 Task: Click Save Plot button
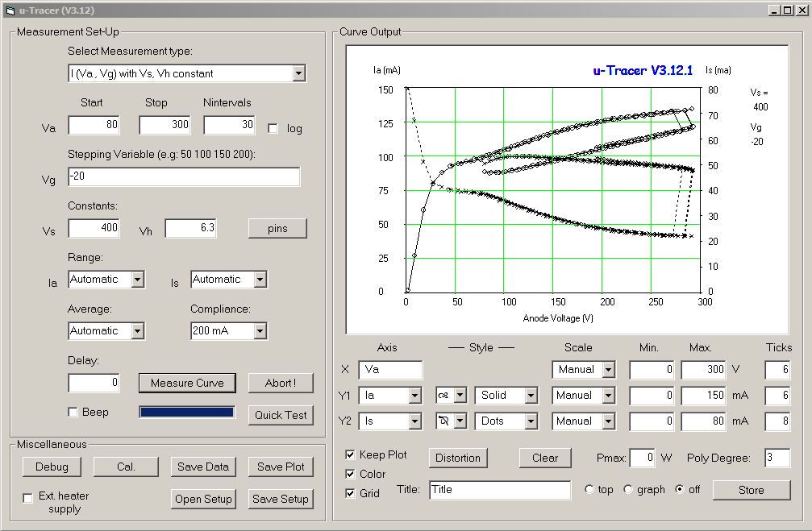coord(281,467)
